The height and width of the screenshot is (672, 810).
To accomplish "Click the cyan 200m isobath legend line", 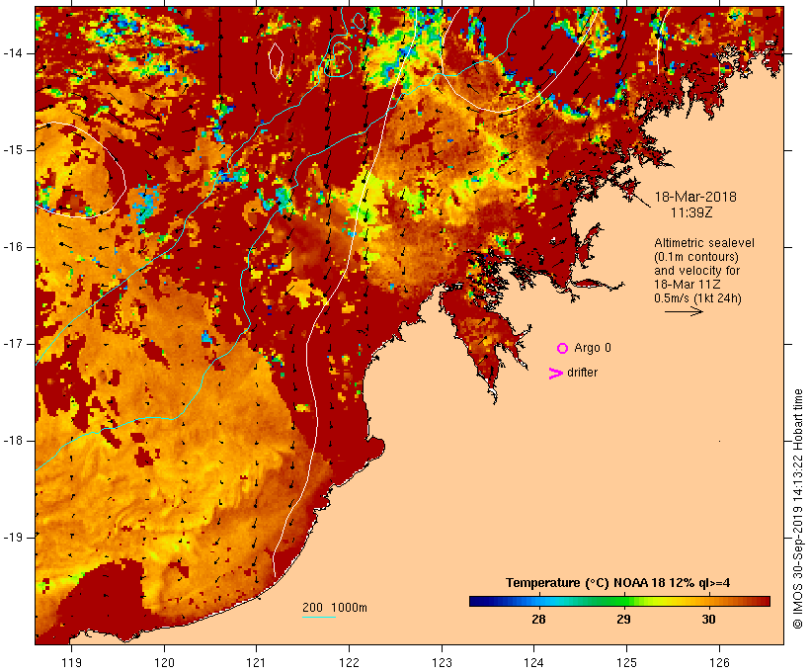I will pos(319,617).
